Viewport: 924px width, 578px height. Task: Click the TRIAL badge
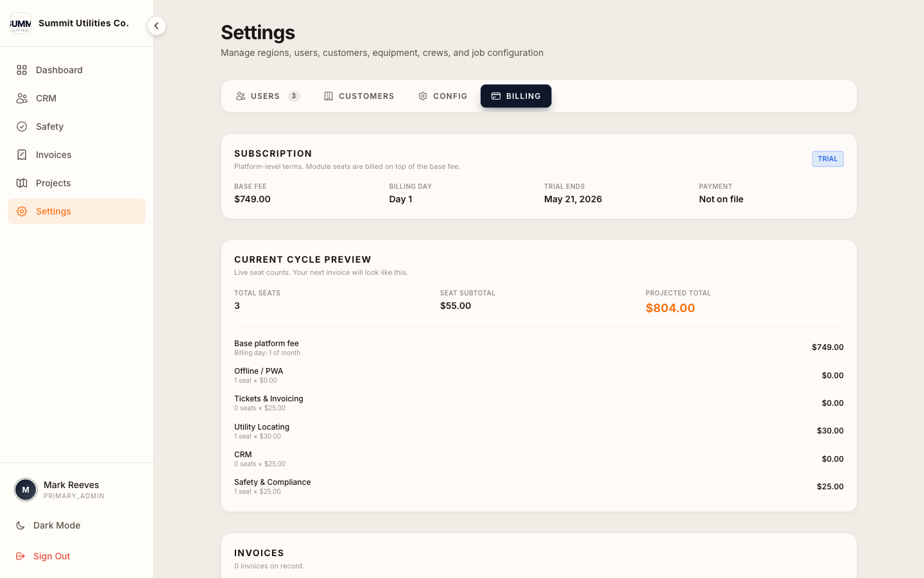point(828,159)
